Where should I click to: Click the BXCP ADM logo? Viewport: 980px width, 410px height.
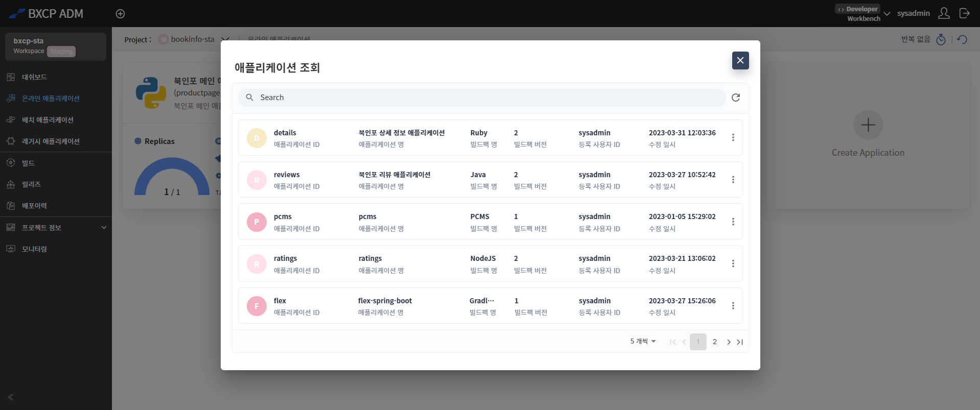(46, 14)
